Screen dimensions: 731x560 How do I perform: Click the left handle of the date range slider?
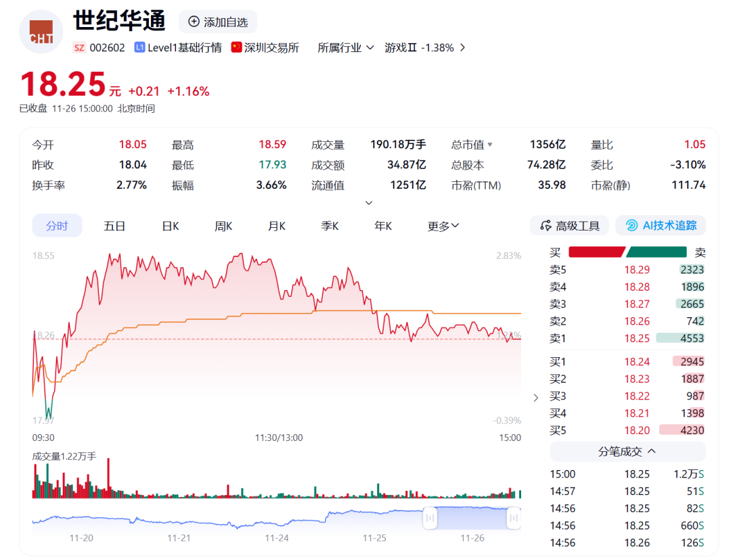(x=430, y=517)
